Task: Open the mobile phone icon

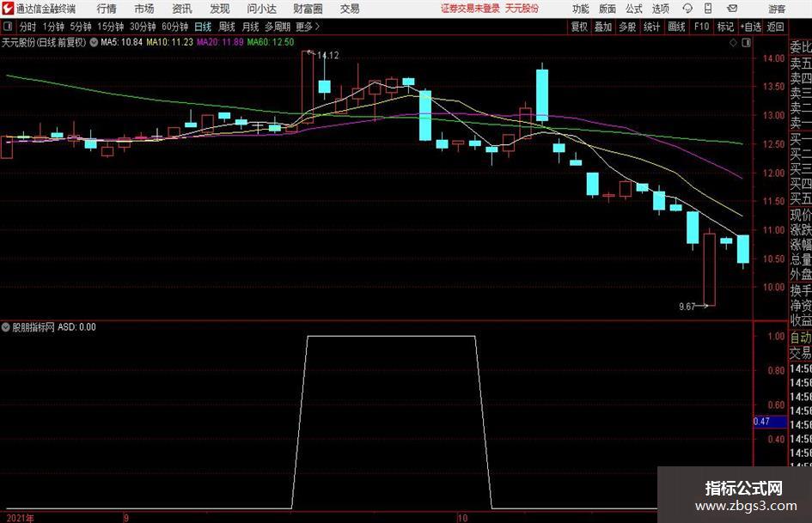Action: (708, 9)
